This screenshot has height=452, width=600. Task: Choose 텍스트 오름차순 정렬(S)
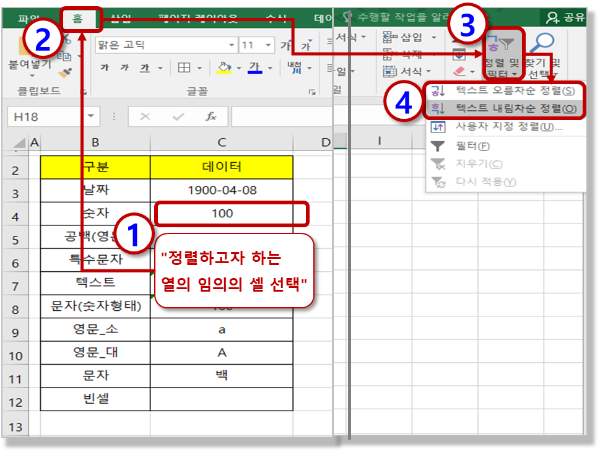point(504,91)
